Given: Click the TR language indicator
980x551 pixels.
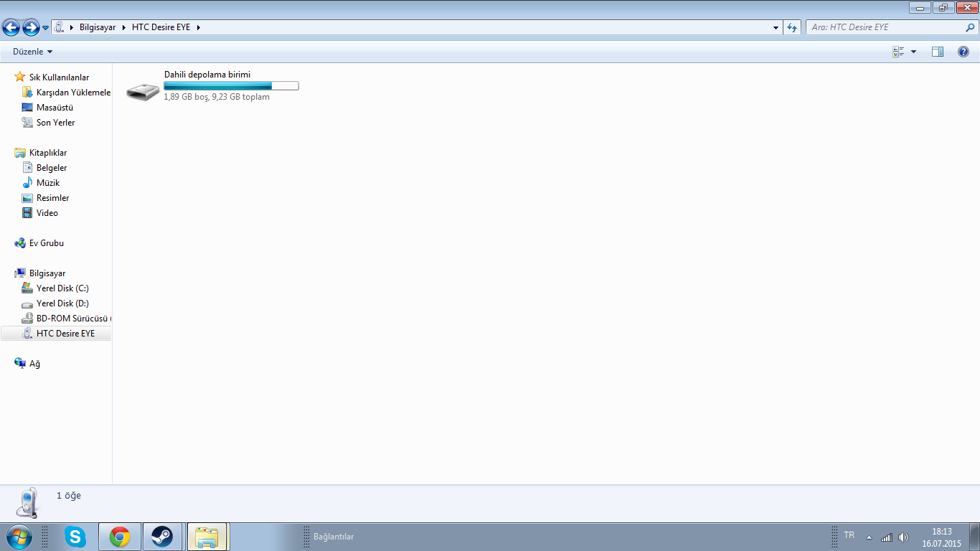Looking at the screenshot, I should (x=849, y=535).
